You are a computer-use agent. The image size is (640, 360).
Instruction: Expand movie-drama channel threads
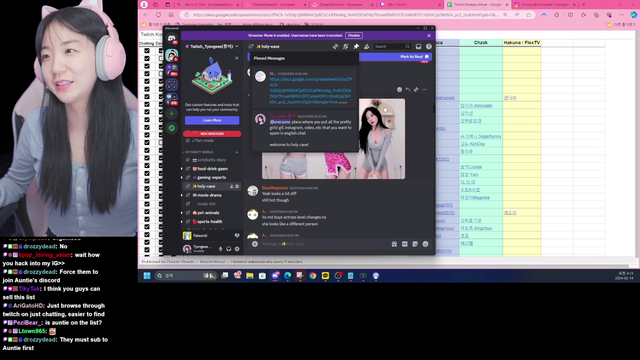182,195
